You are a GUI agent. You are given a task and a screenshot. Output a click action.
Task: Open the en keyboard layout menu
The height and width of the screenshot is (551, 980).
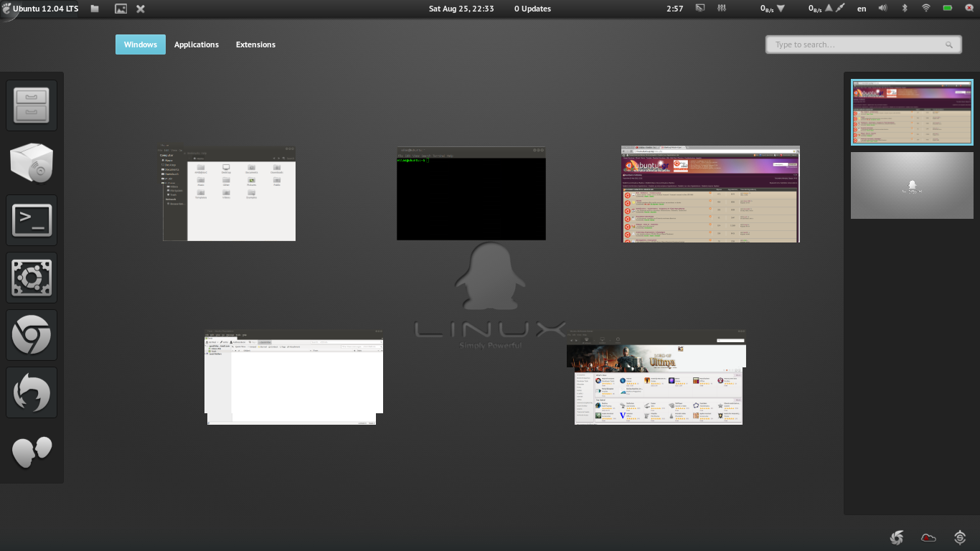coord(862,9)
